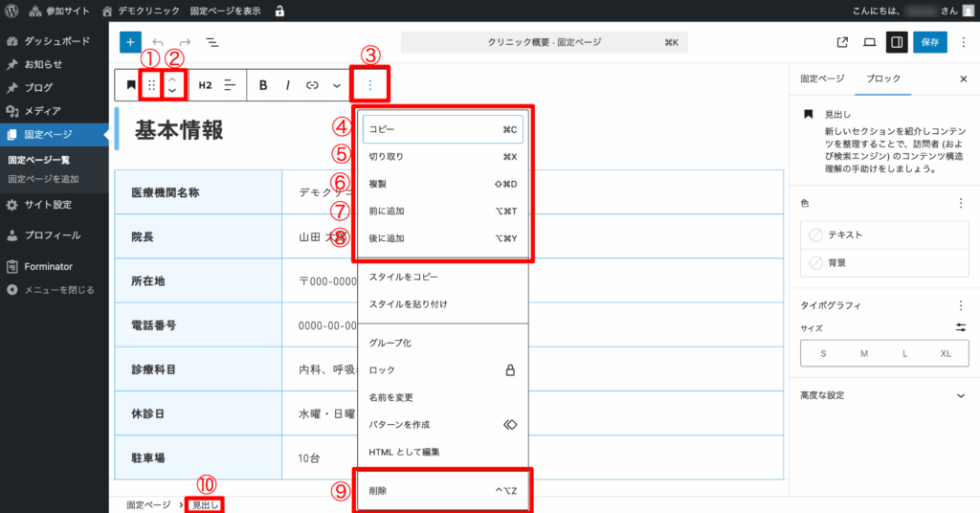Click the drag handle dots icon
The width and height of the screenshot is (980, 513).
151,85
